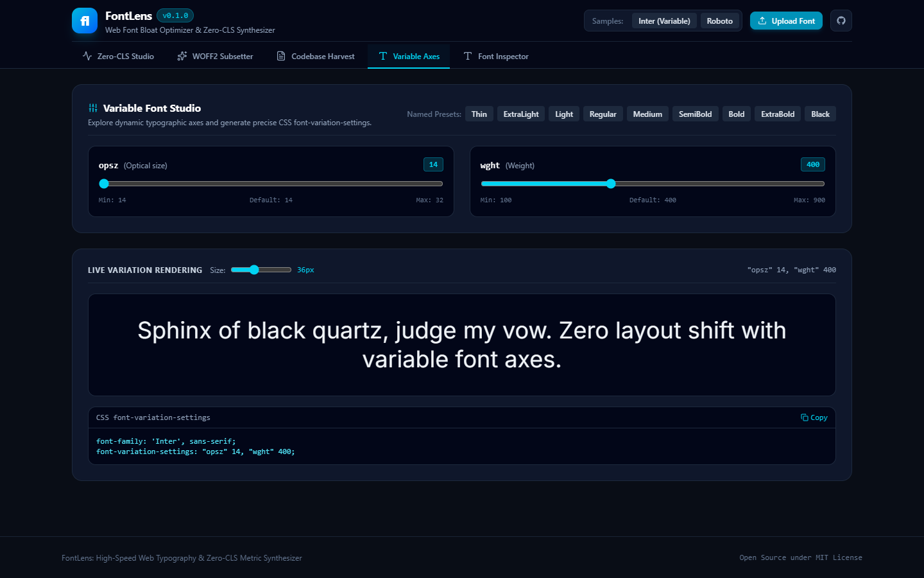The width and height of the screenshot is (924, 578).
Task: Click the Copy icon for CSS settings
Action: click(805, 417)
